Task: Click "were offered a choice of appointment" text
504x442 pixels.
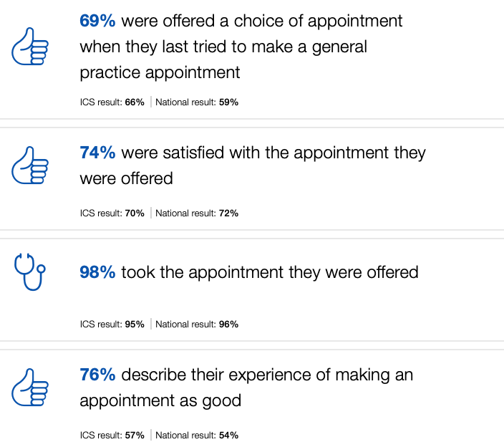Action: pos(262,21)
